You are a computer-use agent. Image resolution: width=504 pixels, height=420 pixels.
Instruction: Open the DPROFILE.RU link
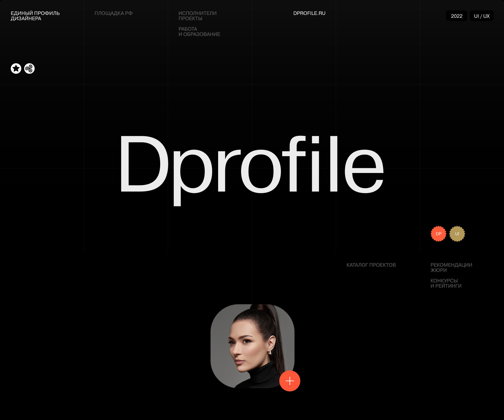(x=309, y=13)
